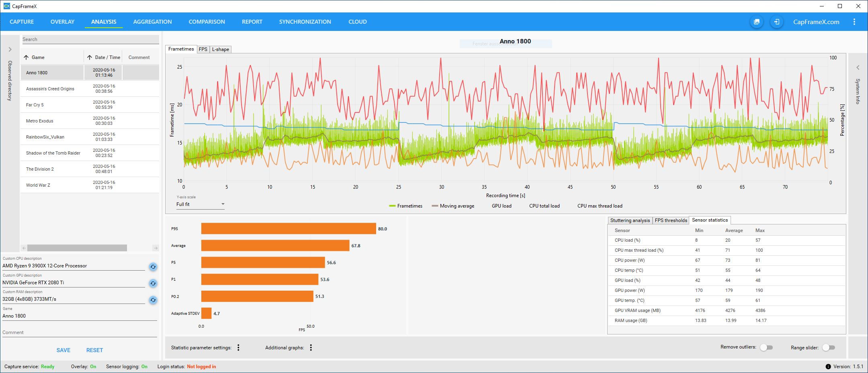Open the COMPARISON tab
Image resolution: width=868 pixels, height=373 pixels.
tap(207, 22)
